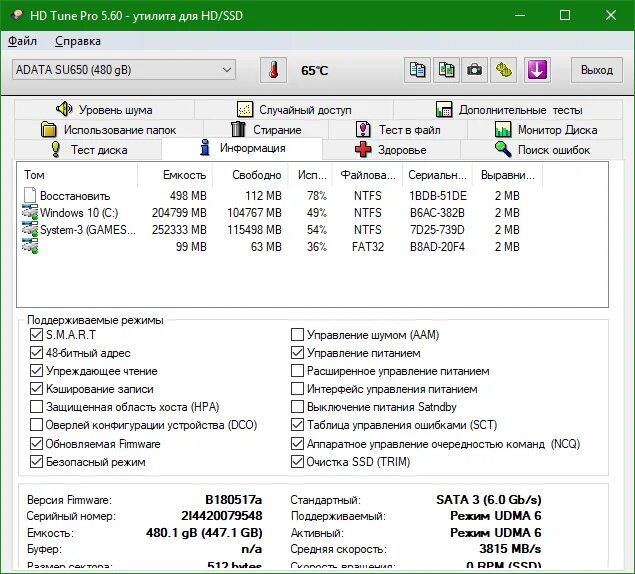Toggle Расширенное управление питанием checkbox

297,371
